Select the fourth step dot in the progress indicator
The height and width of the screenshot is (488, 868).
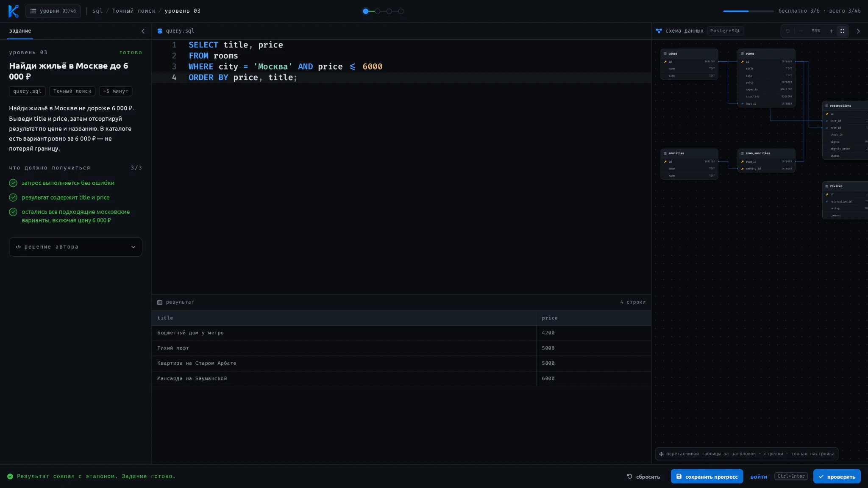(x=401, y=11)
